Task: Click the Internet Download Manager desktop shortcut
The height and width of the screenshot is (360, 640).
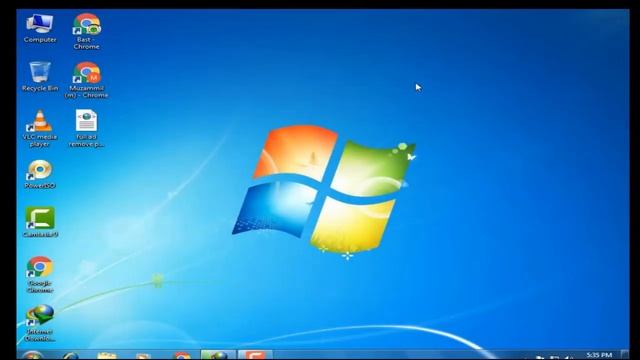Action: click(40, 322)
